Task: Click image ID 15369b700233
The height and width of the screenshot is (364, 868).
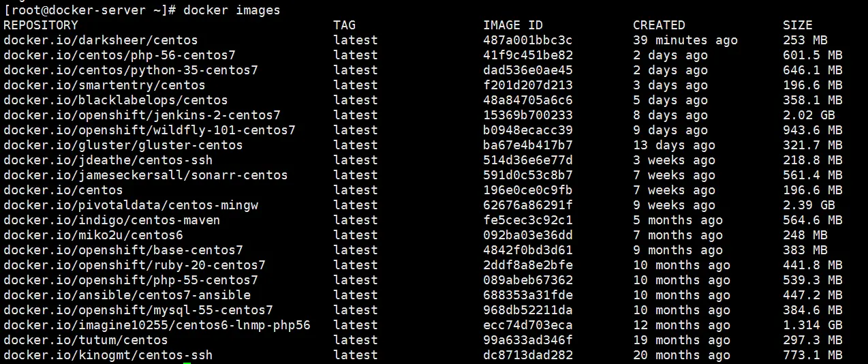Action: (x=528, y=115)
